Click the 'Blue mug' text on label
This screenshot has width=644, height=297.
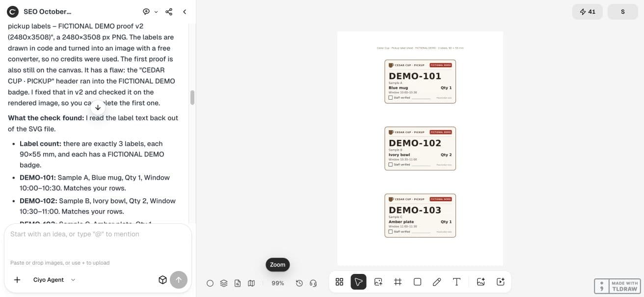pos(398,88)
